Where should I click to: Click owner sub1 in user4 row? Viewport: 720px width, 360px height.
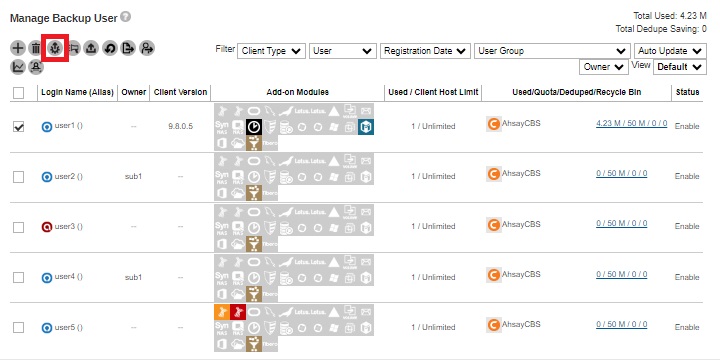pyautogui.click(x=133, y=277)
